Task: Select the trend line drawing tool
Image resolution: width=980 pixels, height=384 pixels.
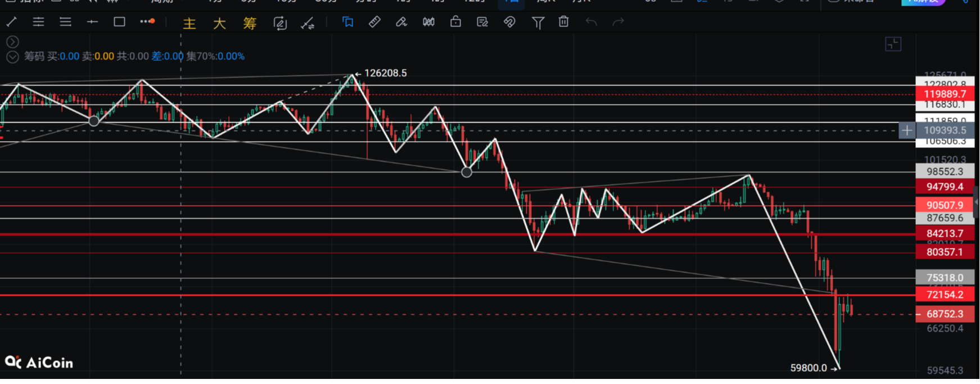Action: 11,22
